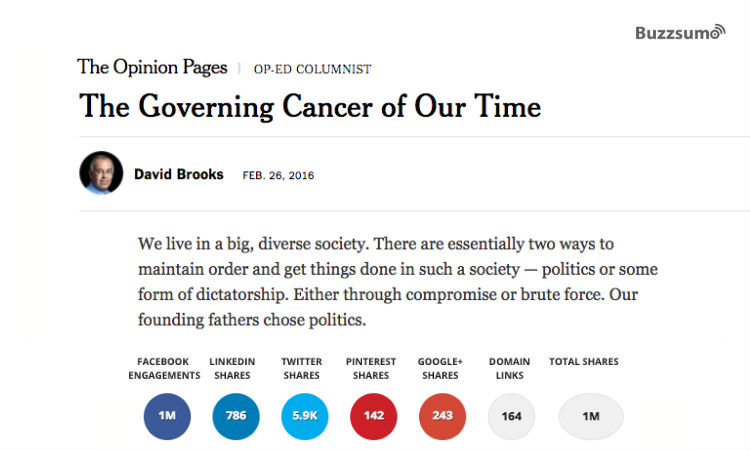
Task: Open the domain links 164 circle
Action: (x=511, y=416)
